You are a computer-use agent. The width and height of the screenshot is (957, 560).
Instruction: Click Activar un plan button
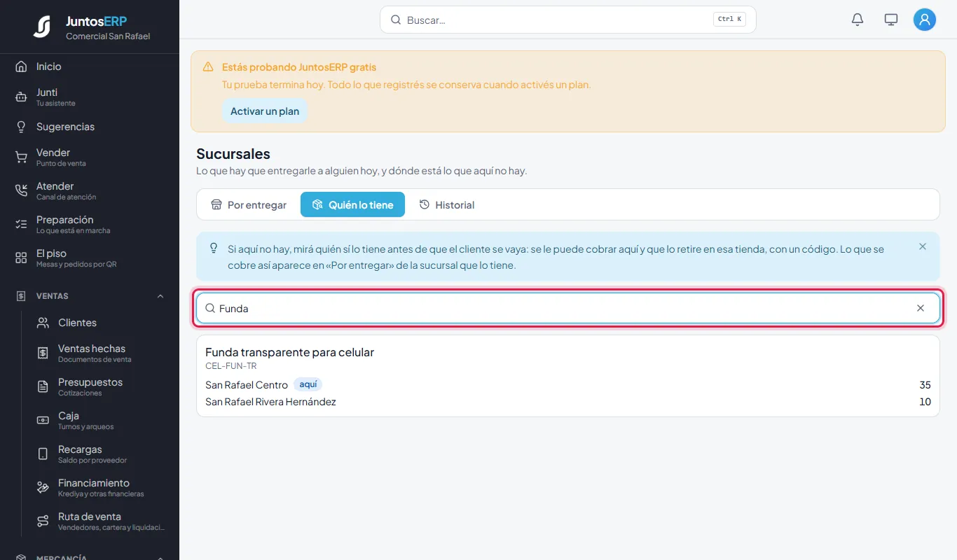265,111
